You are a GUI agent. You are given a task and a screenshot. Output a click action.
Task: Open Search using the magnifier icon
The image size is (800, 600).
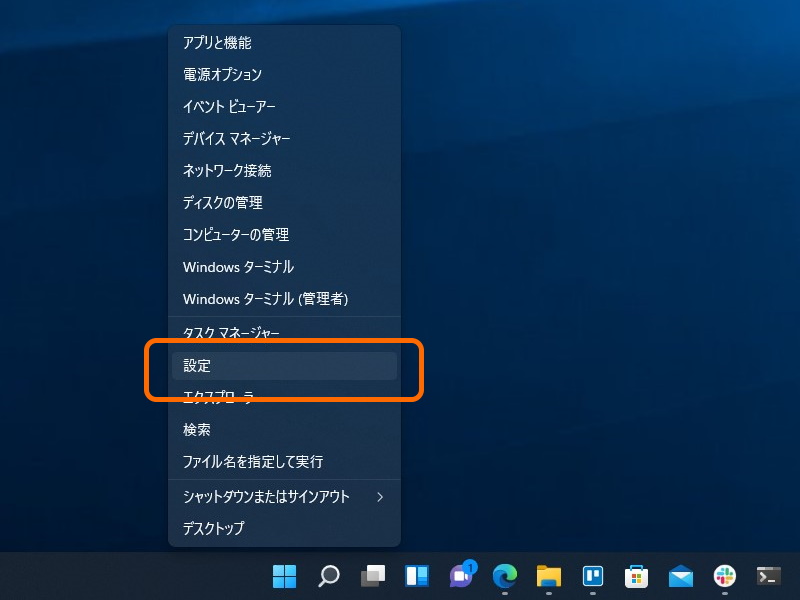[328, 577]
